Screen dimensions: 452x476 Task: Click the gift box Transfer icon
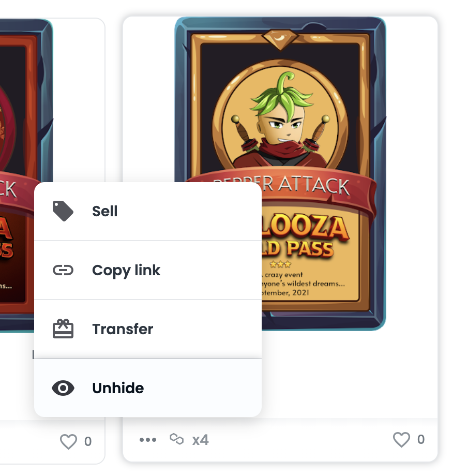pos(63,329)
